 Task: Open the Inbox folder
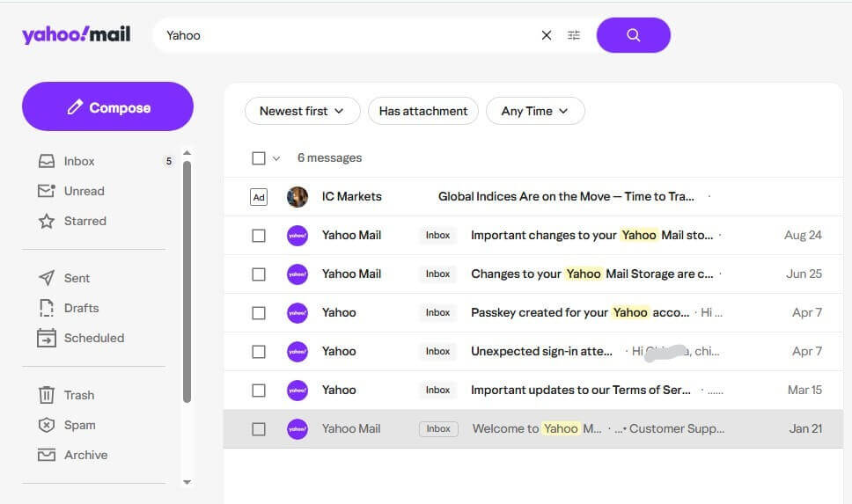(x=79, y=161)
